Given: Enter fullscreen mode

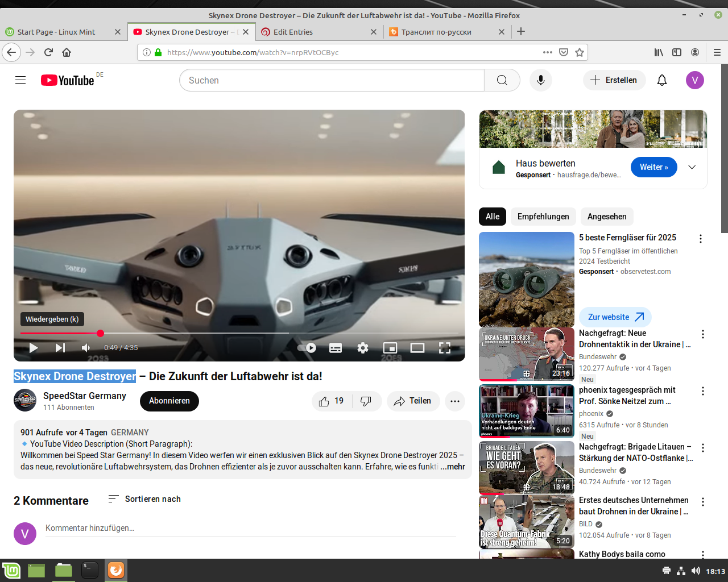Looking at the screenshot, I should [445, 348].
